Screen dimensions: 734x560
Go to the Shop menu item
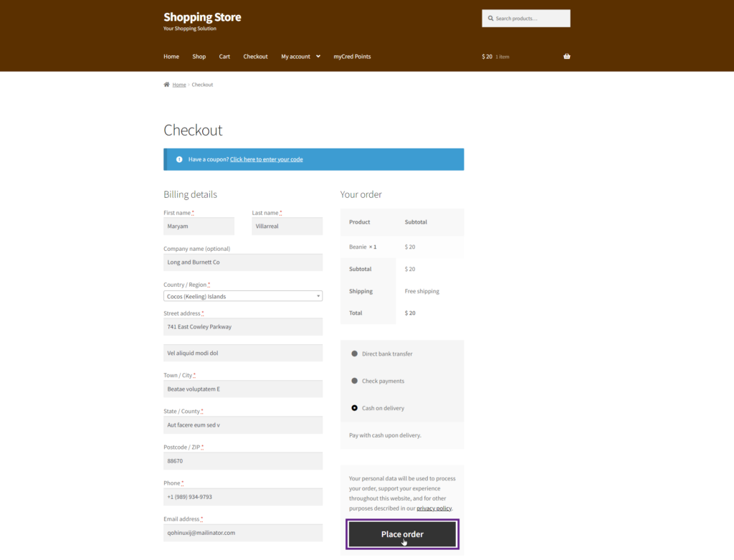coord(199,57)
